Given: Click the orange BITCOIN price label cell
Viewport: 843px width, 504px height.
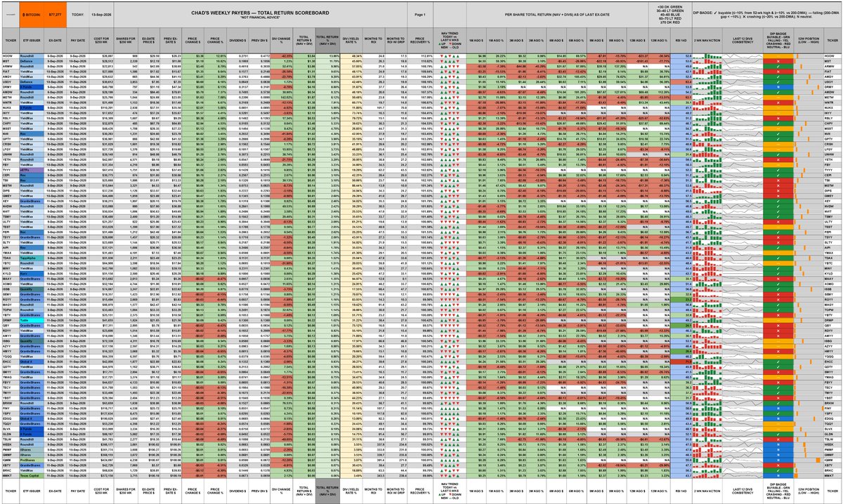Looking at the screenshot, I should 32,15.
